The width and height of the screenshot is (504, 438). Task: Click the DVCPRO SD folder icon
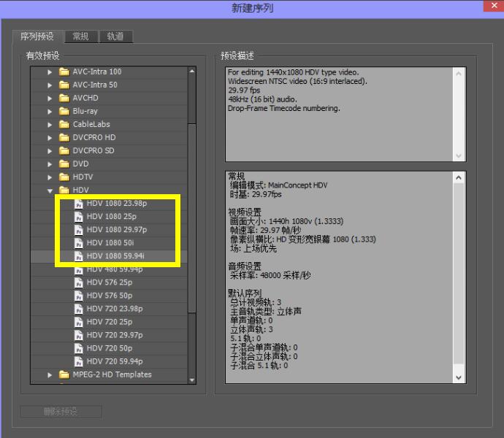[64, 150]
